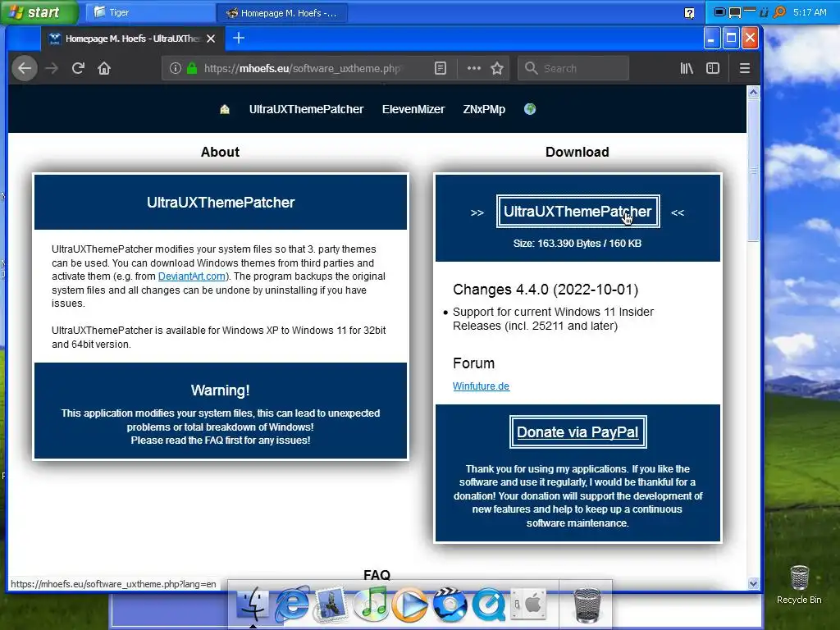Click the 'Changes 4.4.0 (2022-10-01)' heading
Image resolution: width=840 pixels, height=630 pixels.
point(546,290)
